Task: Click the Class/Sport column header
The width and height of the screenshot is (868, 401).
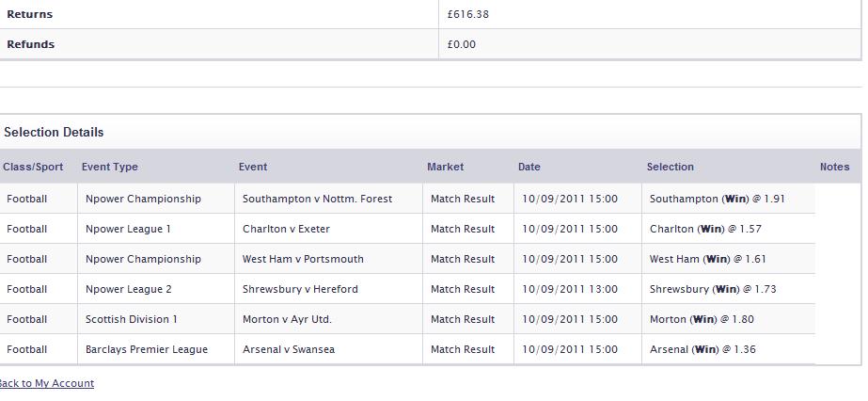Action: 33,167
